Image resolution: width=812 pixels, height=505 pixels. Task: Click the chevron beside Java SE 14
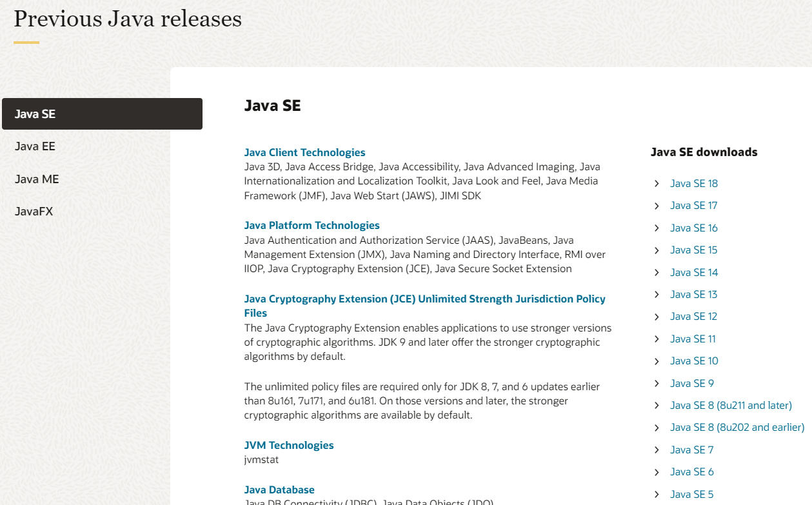tap(657, 273)
